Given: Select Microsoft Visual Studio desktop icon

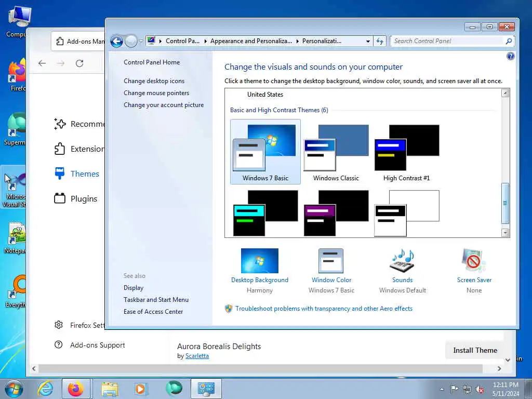Looking at the screenshot, I should (x=14, y=187).
